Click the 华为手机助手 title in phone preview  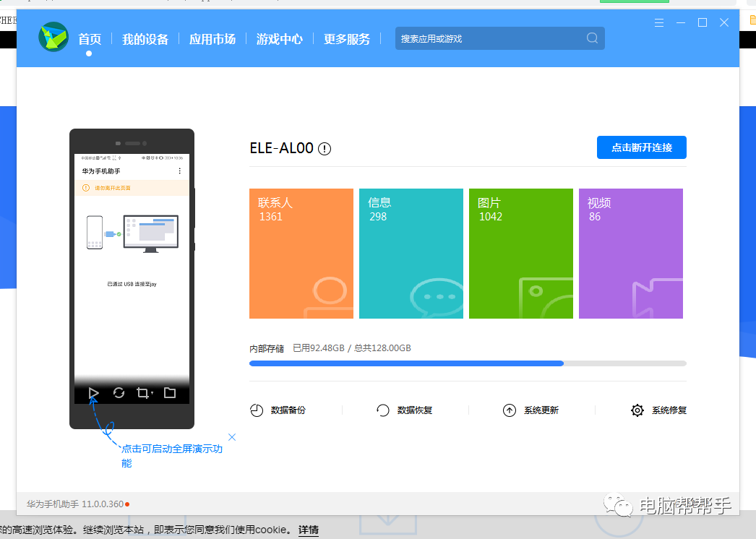pyautogui.click(x=101, y=171)
